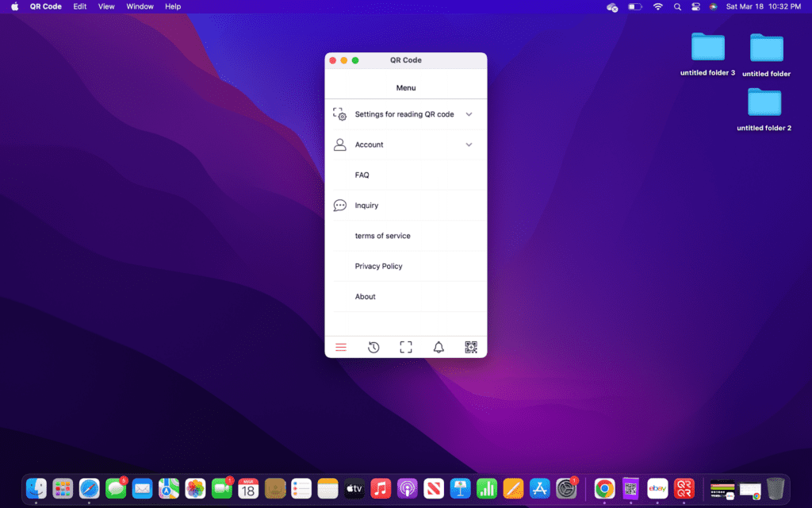812x508 pixels.
Task: Open the FAQ page
Action: (362, 175)
